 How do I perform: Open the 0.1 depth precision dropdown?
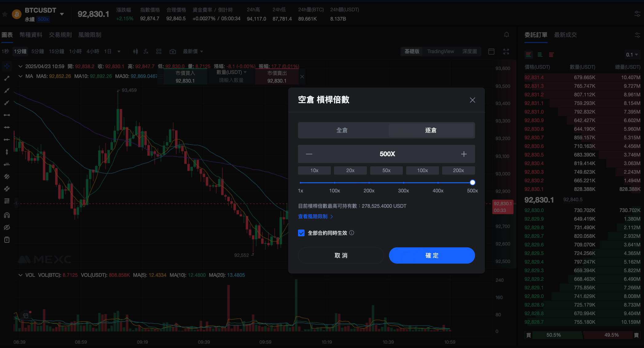632,55
